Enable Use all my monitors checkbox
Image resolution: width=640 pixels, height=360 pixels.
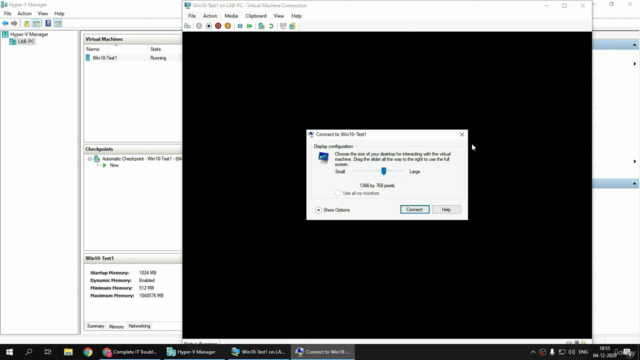tap(338, 193)
